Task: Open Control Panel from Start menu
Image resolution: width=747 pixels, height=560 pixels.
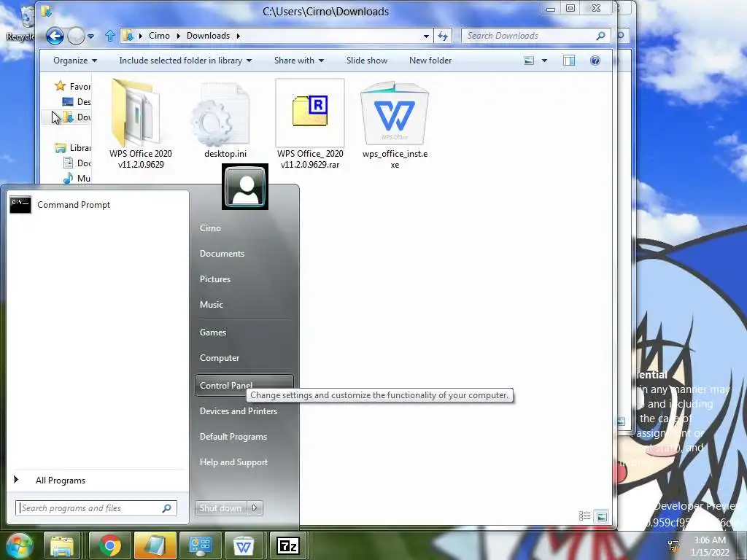Action: click(x=244, y=385)
